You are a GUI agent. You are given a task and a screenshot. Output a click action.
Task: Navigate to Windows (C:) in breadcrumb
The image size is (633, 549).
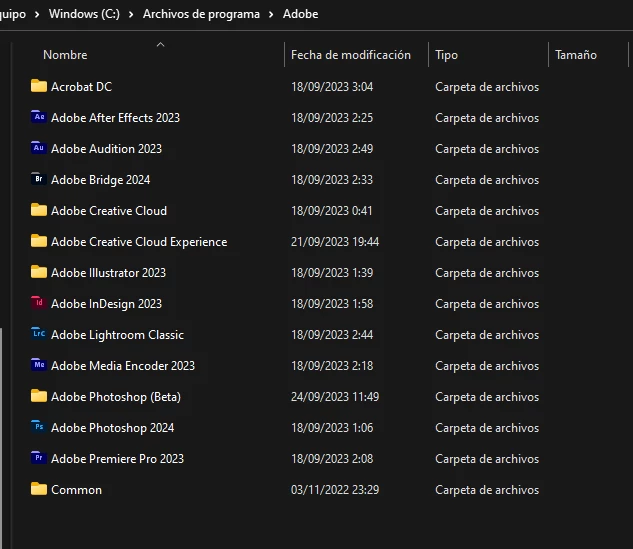[x=84, y=14]
